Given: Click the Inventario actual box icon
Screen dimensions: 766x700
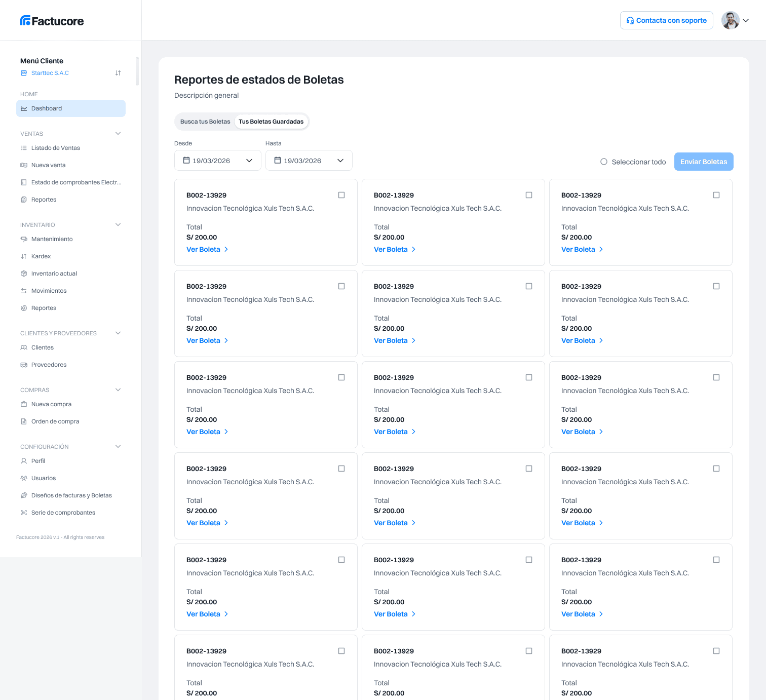Looking at the screenshot, I should (x=24, y=274).
